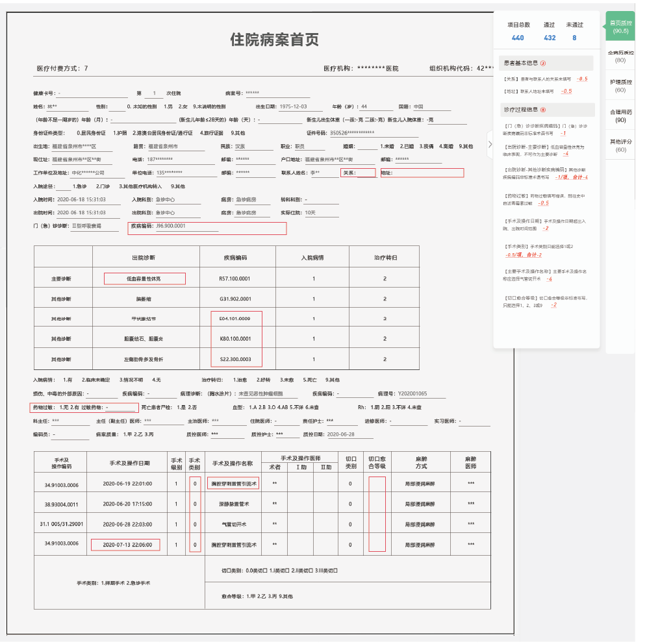
Task: Click the first-row operation 胸腔穿刺置管引流术
Action: (233, 483)
